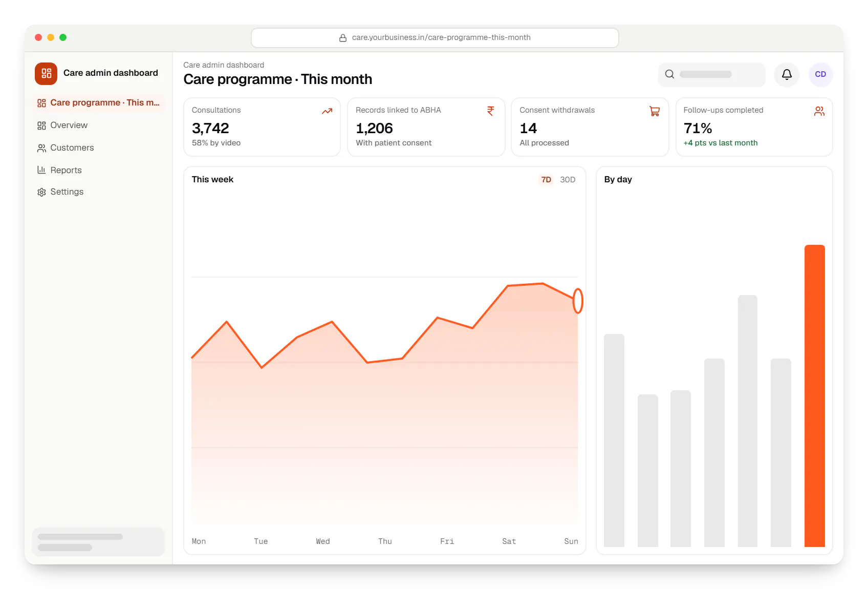Click the lock icon in address bar

click(343, 38)
